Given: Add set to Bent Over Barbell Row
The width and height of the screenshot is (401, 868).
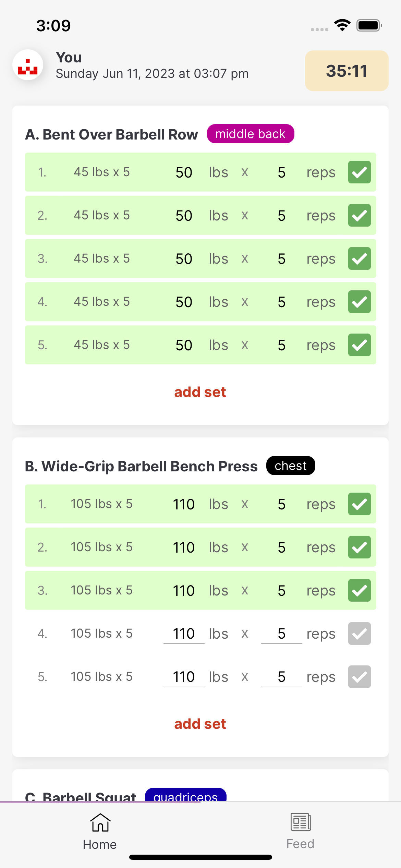Looking at the screenshot, I should click(x=200, y=392).
